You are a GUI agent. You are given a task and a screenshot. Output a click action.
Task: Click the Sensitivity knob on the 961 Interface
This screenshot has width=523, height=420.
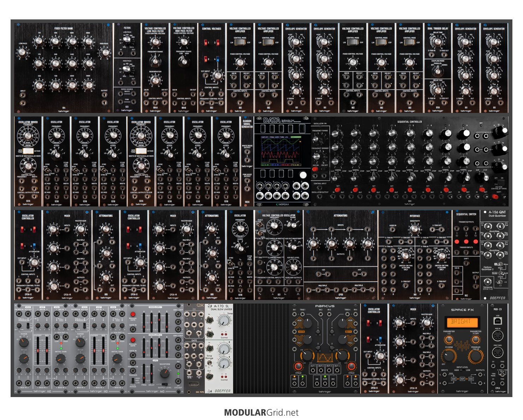tap(415, 229)
